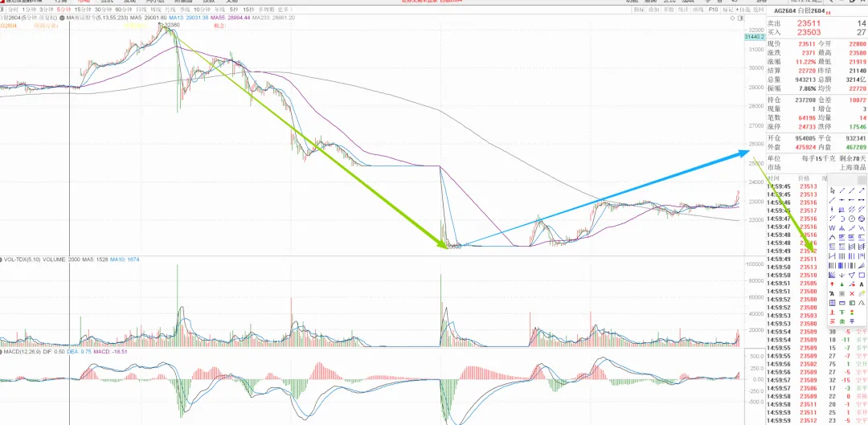This screenshot has height=425, width=868.
Task: Click the 返回 back button
Action: tap(758, 10)
